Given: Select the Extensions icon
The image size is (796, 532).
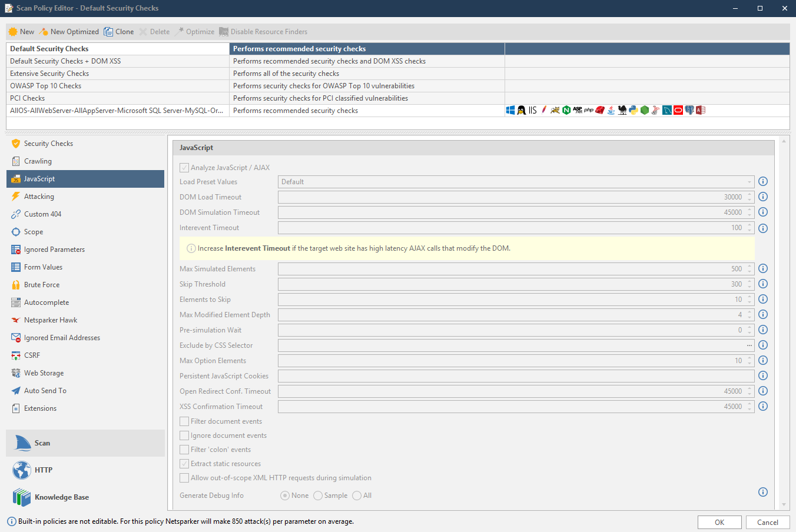Looking at the screenshot, I should coord(16,408).
